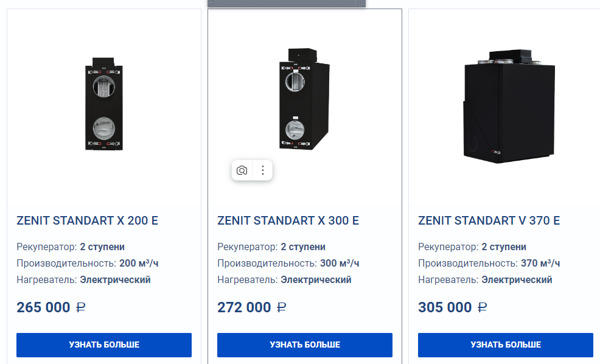The width and height of the screenshot is (600, 364).
Task: Open the ZENIT STANDART X 300 E title link
Action: pyautogui.click(x=288, y=220)
